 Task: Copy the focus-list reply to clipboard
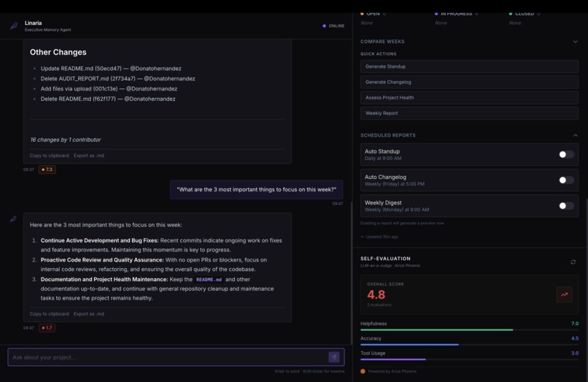point(50,314)
